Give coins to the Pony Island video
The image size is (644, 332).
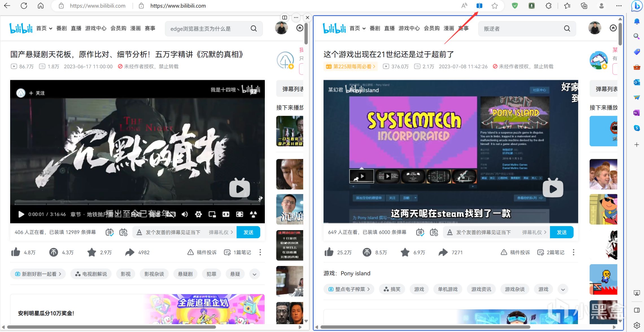(x=367, y=252)
